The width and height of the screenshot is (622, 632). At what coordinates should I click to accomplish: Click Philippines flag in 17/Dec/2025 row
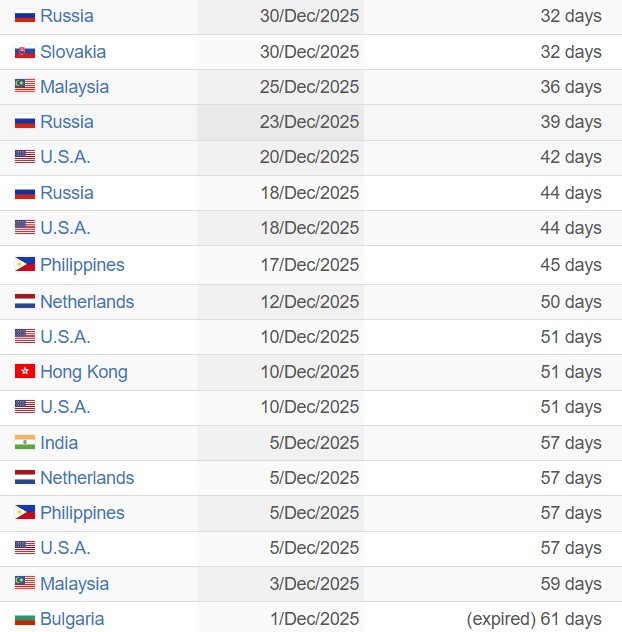(x=25, y=265)
